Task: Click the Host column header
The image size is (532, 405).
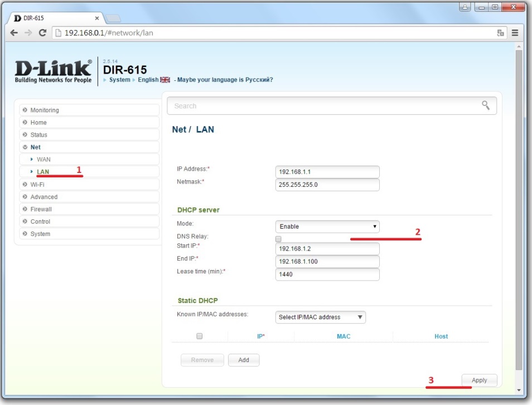Action: pyautogui.click(x=441, y=336)
